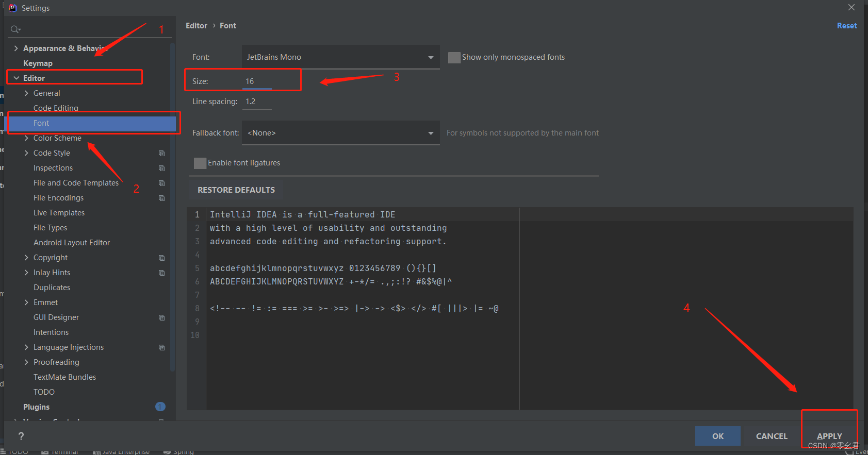The image size is (868, 455).
Task: Open Android Layout Editor settings
Action: (72, 243)
